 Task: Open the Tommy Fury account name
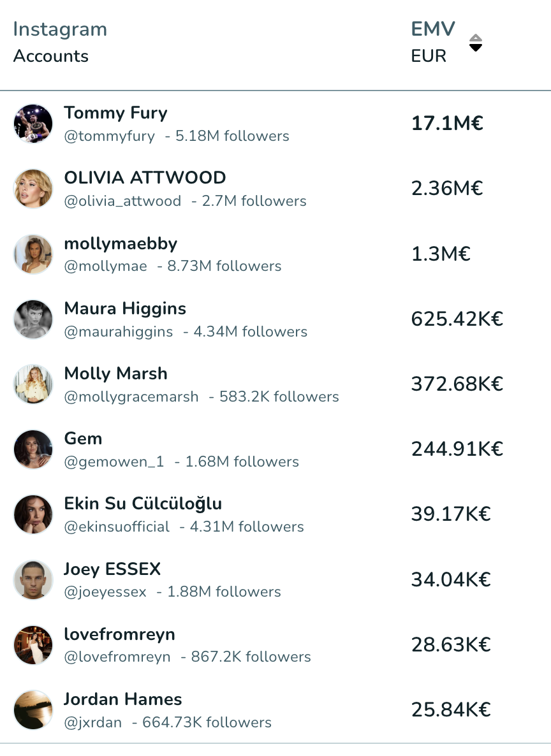(116, 113)
